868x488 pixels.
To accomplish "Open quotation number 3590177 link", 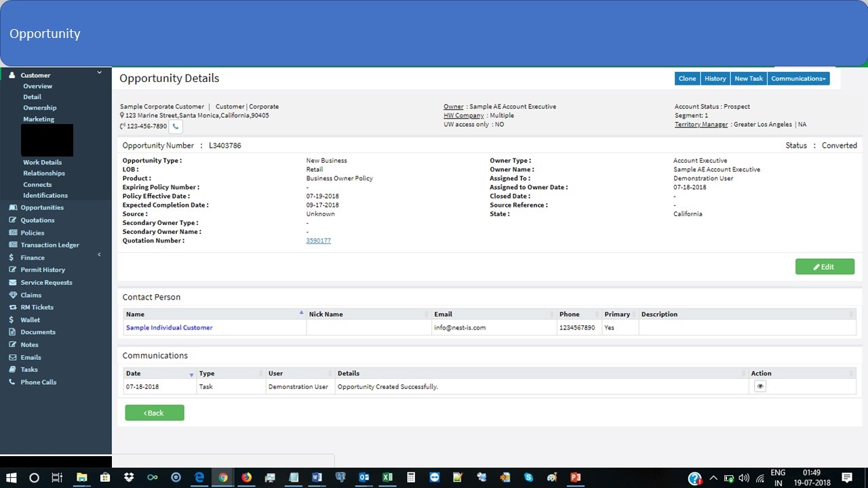I will coord(318,241).
